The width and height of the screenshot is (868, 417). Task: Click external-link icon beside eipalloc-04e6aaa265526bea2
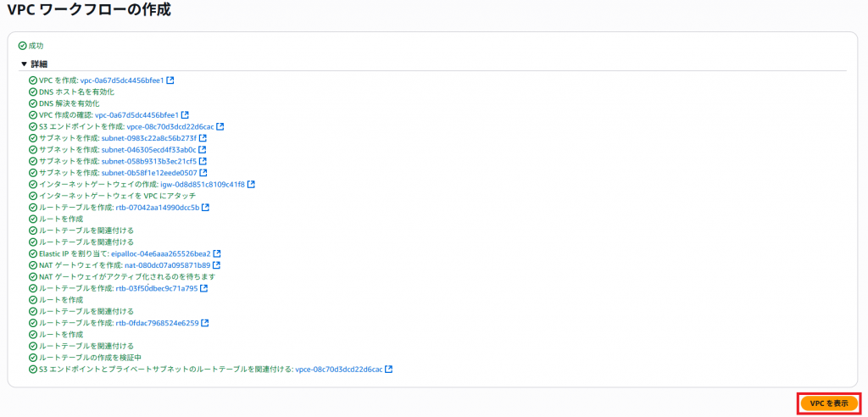218,253
